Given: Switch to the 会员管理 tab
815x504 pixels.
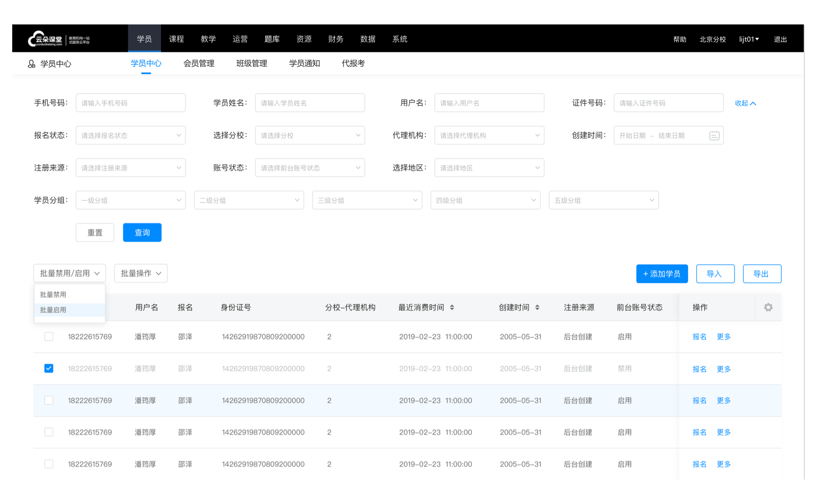Looking at the screenshot, I should [x=199, y=63].
